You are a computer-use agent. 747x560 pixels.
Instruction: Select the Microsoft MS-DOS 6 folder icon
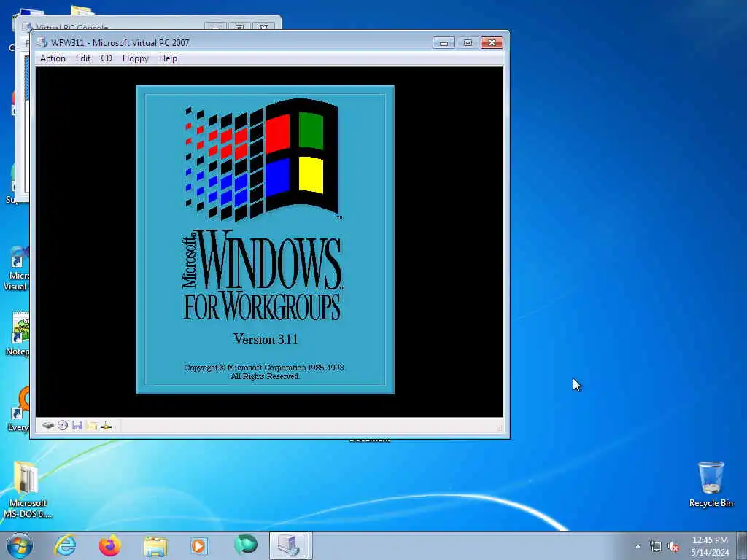pos(28,490)
